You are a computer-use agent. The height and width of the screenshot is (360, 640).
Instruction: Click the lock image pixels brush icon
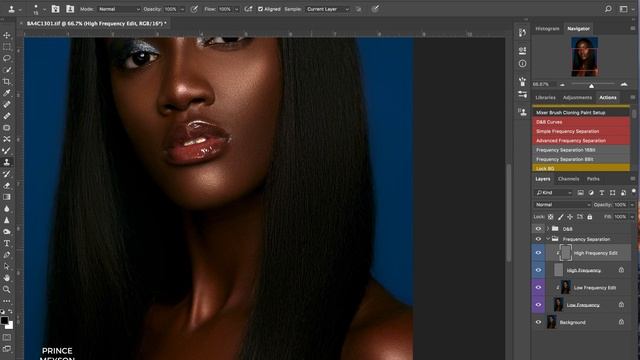tap(560, 217)
